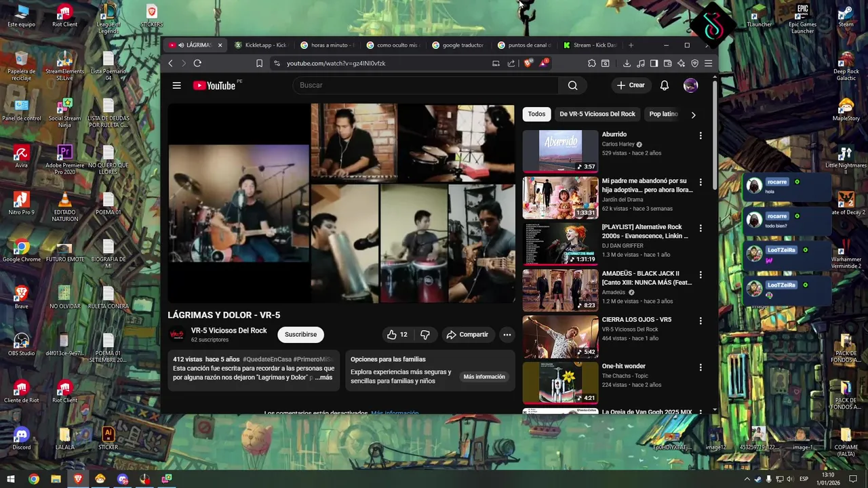The height and width of the screenshot is (488, 868).
Task: Switch to Kicklet.app browser tab
Action: (x=261, y=45)
